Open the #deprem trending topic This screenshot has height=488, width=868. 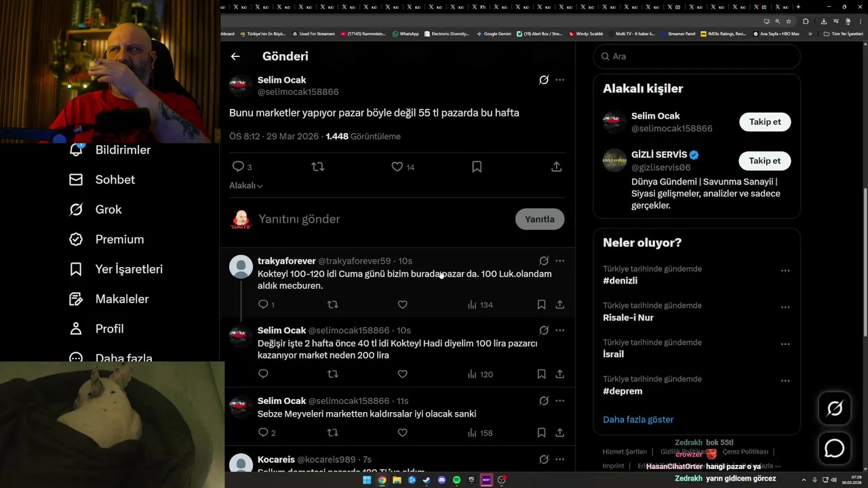tap(623, 391)
